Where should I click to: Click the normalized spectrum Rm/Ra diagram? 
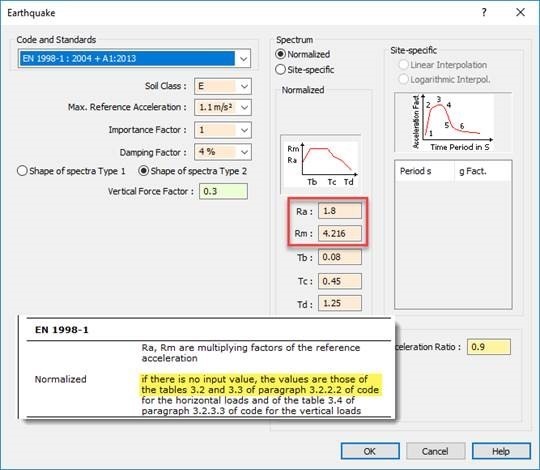(321, 164)
